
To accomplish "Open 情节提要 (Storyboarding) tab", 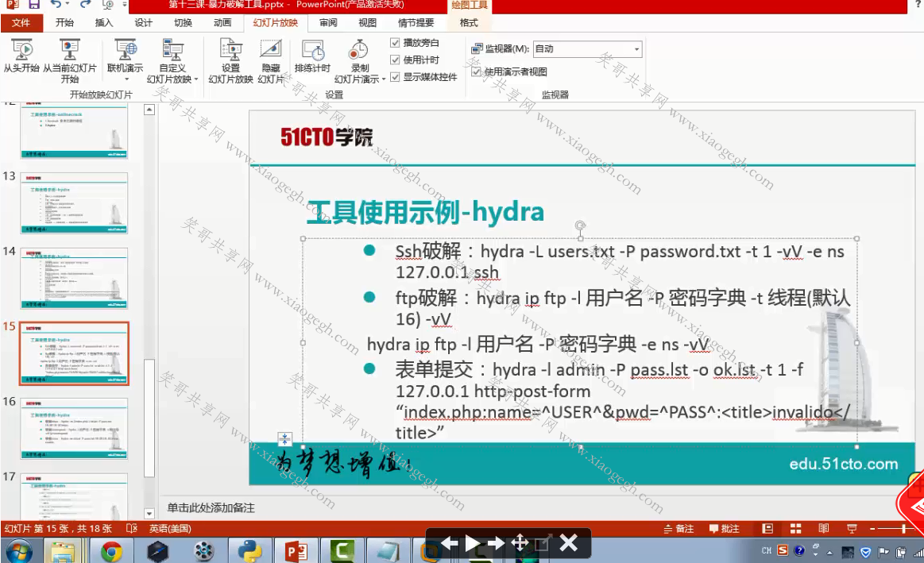I will [x=416, y=22].
